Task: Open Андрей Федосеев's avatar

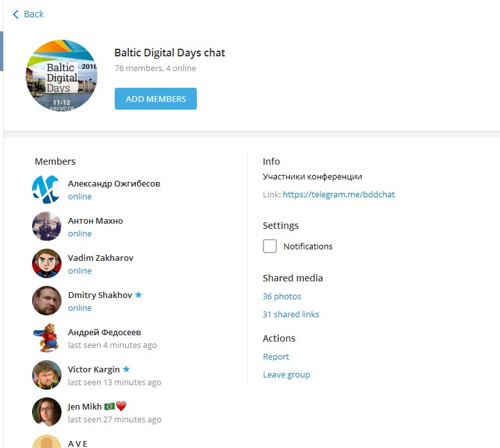Action: (x=47, y=338)
